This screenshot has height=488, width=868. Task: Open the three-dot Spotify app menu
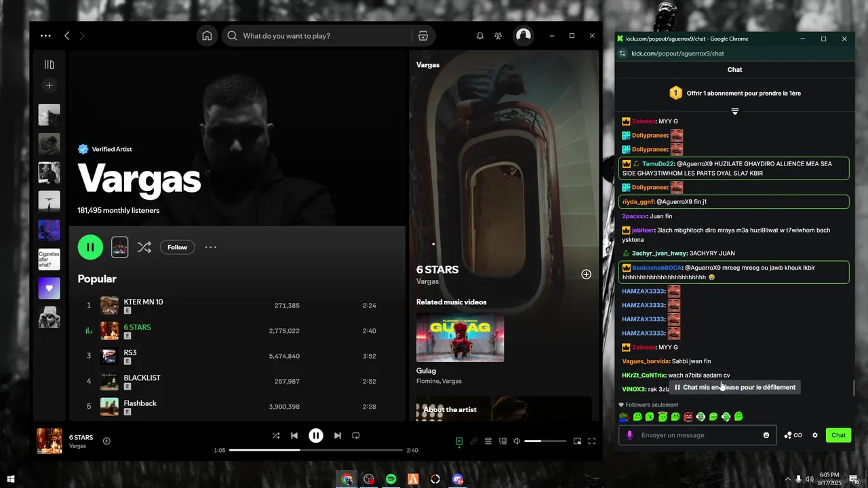pyautogui.click(x=45, y=36)
